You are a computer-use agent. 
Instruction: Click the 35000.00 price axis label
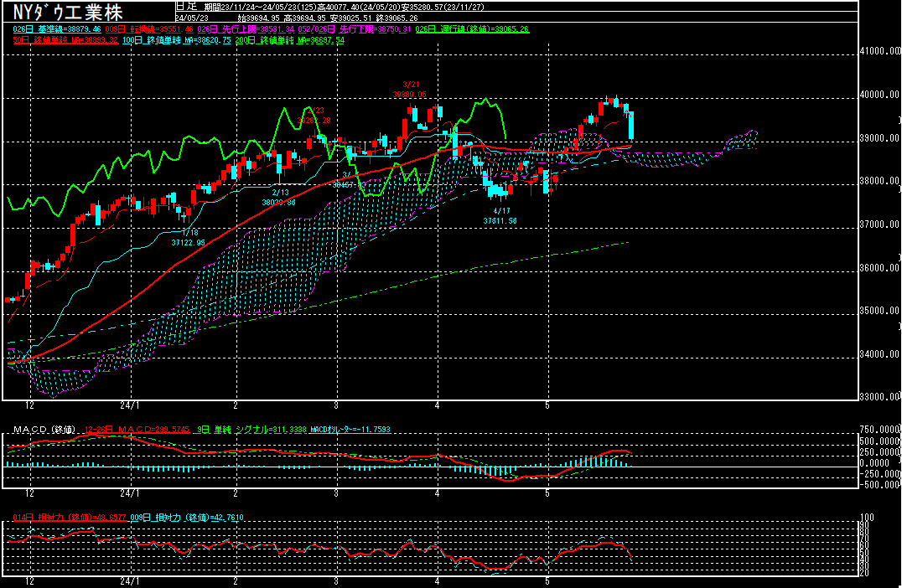(x=880, y=311)
